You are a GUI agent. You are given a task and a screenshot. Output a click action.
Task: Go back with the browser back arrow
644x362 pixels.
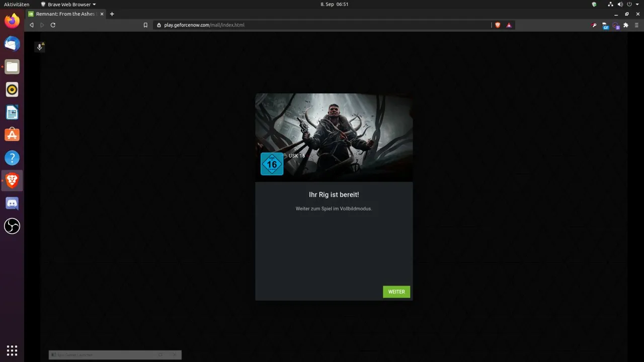(x=32, y=25)
